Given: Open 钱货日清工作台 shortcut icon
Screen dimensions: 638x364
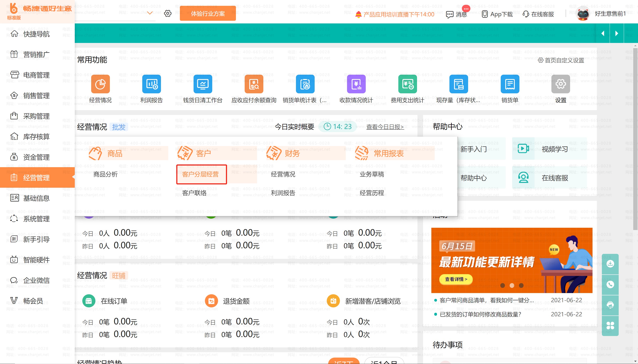Looking at the screenshot, I should click(203, 84).
